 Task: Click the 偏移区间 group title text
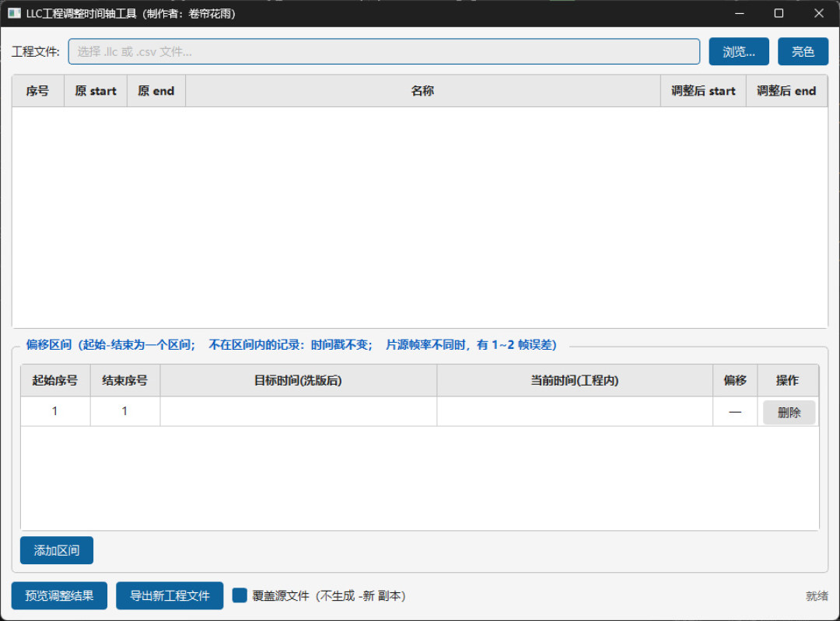pyautogui.click(x=292, y=345)
